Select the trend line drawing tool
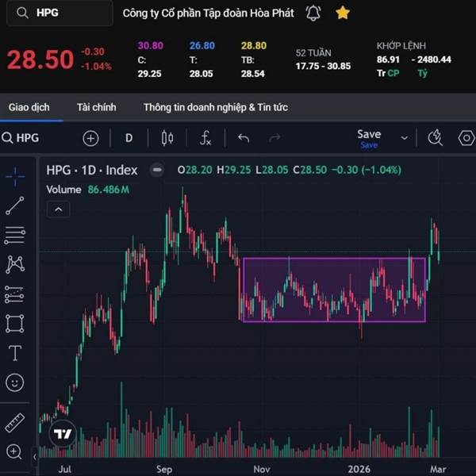Screen dimensions: 476x476 14,206
